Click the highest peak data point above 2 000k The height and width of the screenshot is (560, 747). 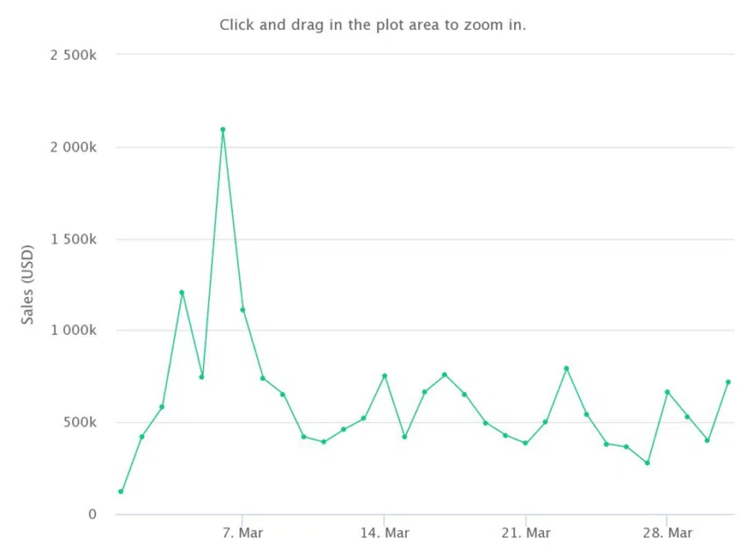pos(222,129)
